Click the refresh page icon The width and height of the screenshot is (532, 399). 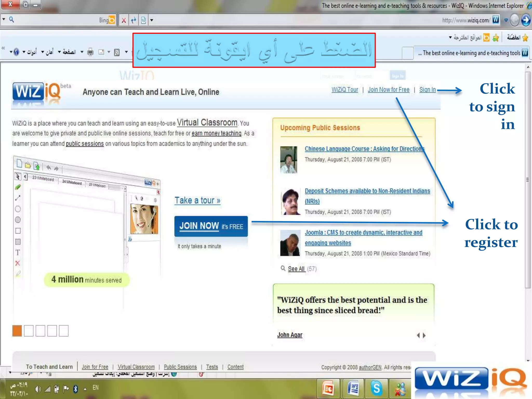point(134,20)
